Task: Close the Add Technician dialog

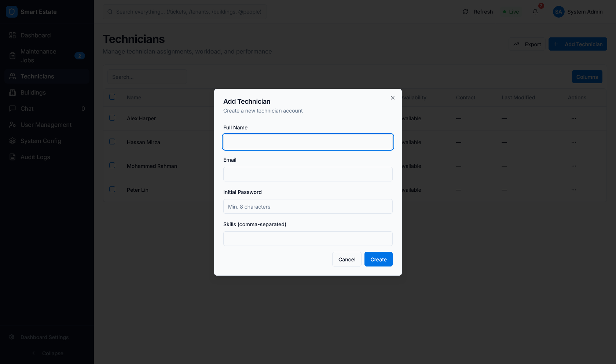Action: point(393,98)
